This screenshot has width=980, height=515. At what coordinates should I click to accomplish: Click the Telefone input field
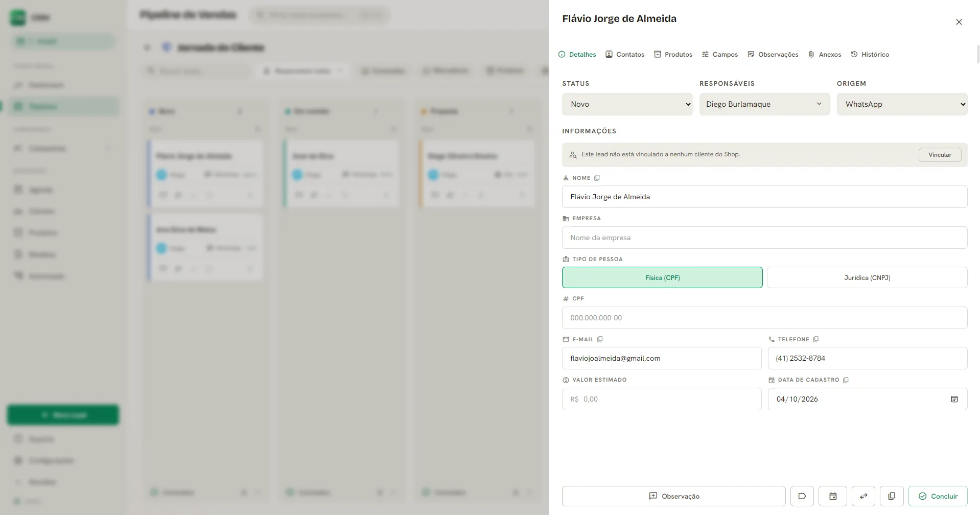tap(868, 358)
